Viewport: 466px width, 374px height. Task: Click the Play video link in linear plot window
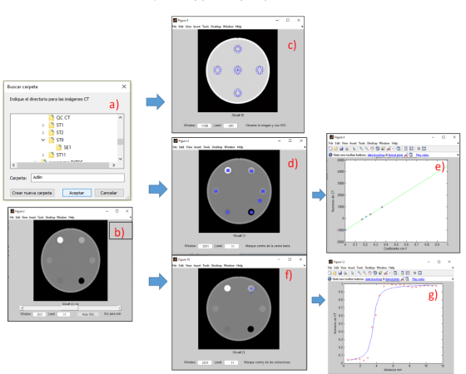422,155
